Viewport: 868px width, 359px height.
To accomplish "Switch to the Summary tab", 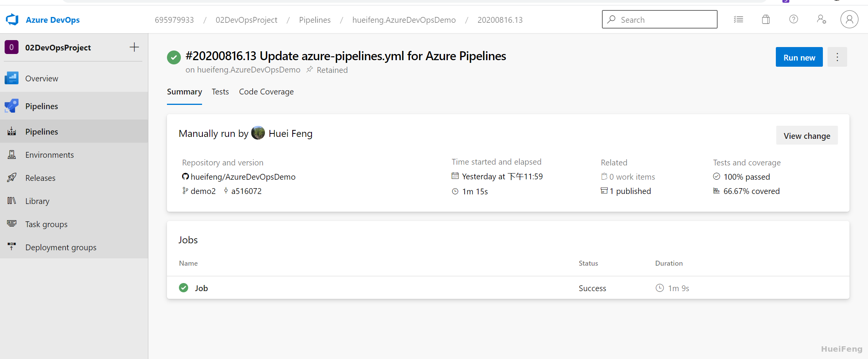I will tap(184, 92).
